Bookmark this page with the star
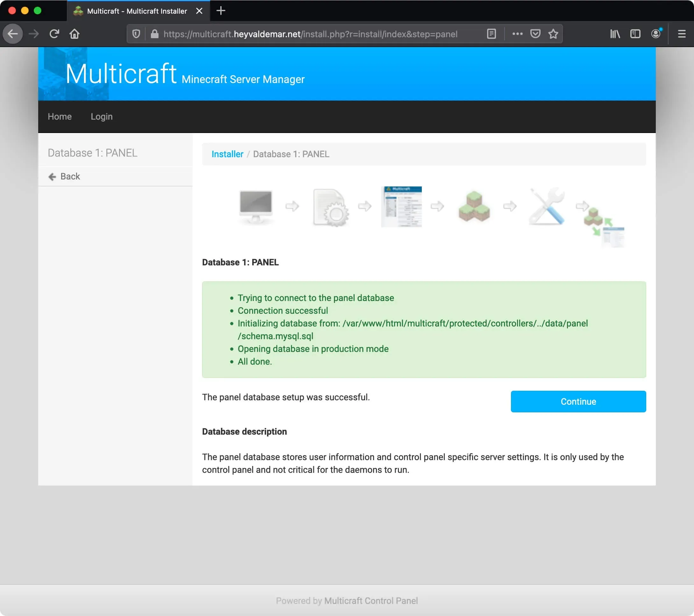The image size is (694, 616). 553,34
